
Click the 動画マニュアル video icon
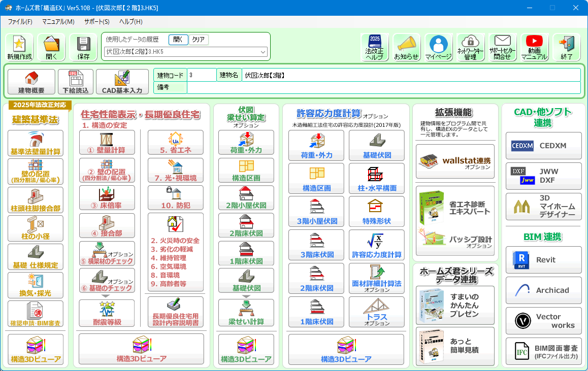pyautogui.click(x=534, y=47)
